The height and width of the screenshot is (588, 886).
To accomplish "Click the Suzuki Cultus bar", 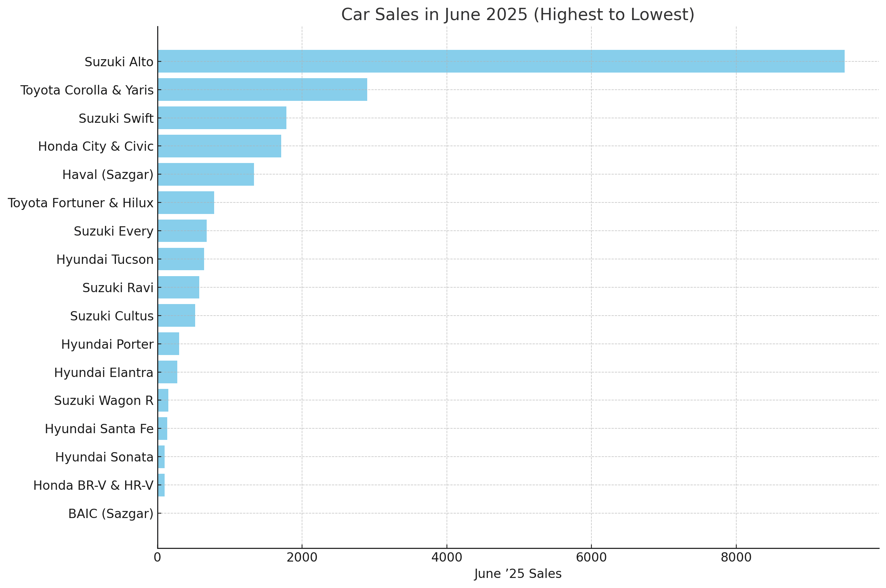I will point(177,315).
